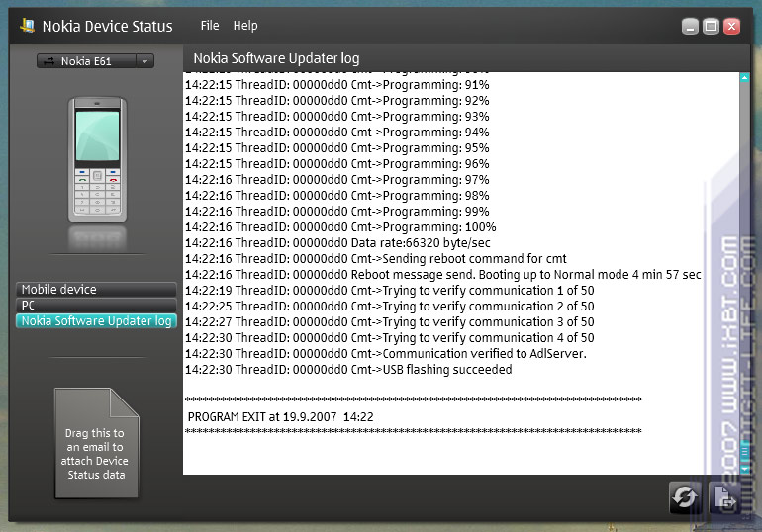Select the Nokia Software Updater log section
The height and width of the screenshot is (532, 762).
click(96, 321)
